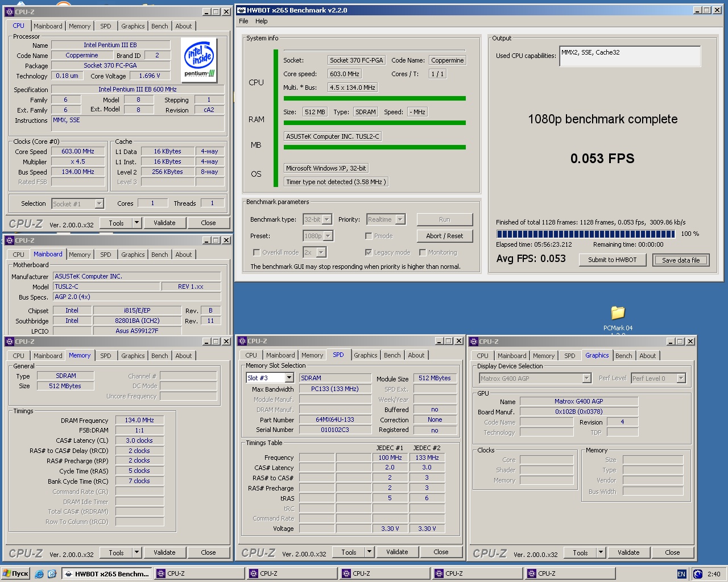The image size is (728, 582).
Task: Click the Specification Intel Pentium III EB 600 MHz
Action: click(x=138, y=89)
